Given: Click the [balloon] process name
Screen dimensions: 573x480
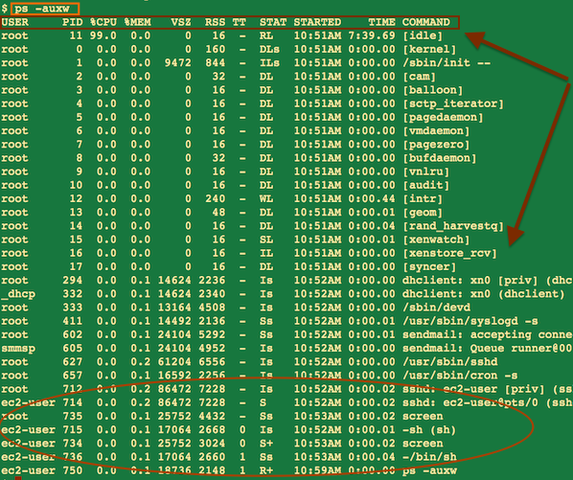Looking at the screenshot, I should [x=433, y=90].
